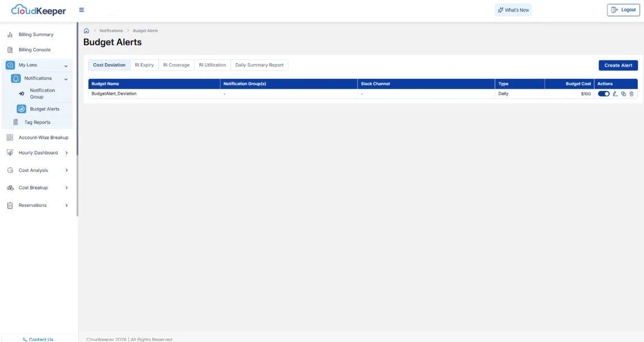Duplicate BudgetAlert_Deviation using the copy icon
Screen dimensions: 644x342
pos(623,94)
